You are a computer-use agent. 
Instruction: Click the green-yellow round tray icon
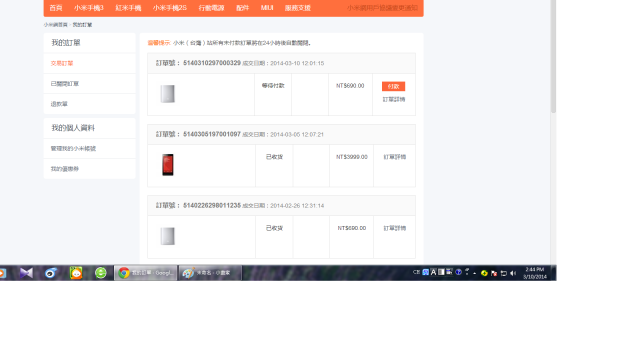(484, 273)
